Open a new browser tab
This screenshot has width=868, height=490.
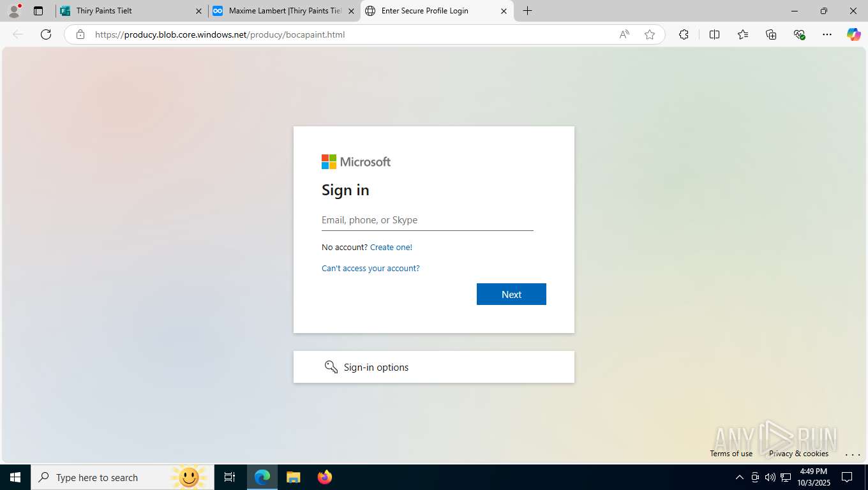click(x=527, y=11)
